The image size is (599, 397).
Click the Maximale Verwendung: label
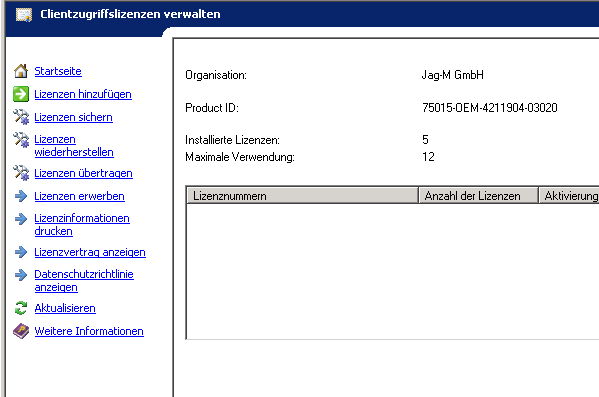coord(240,157)
